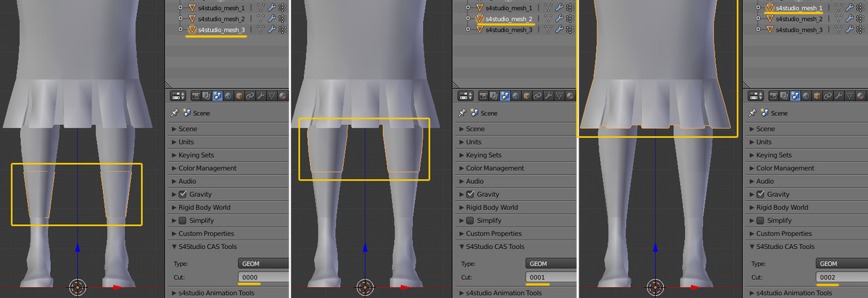Click Cut field showing 0002
This screenshot has width=868, height=298.
[x=842, y=277]
